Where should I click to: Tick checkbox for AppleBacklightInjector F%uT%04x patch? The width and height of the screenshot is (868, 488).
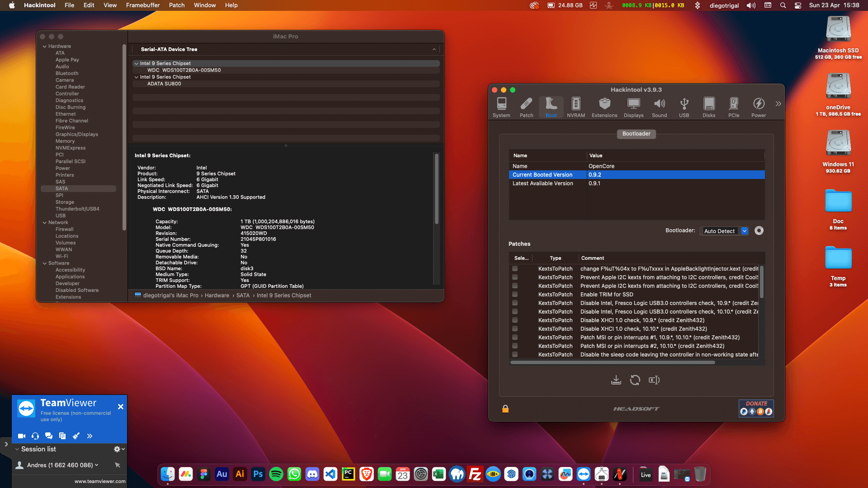pos(514,268)
